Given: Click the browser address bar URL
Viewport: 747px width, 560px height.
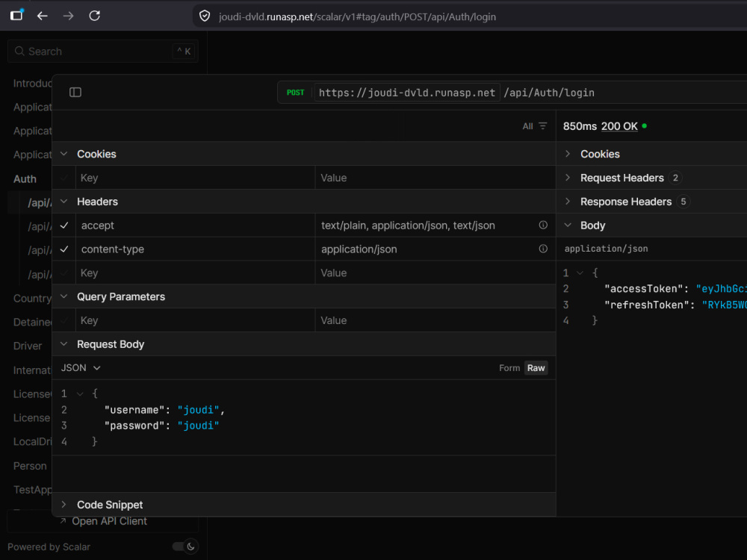Looking at the screenshot, I should [357, 16].
